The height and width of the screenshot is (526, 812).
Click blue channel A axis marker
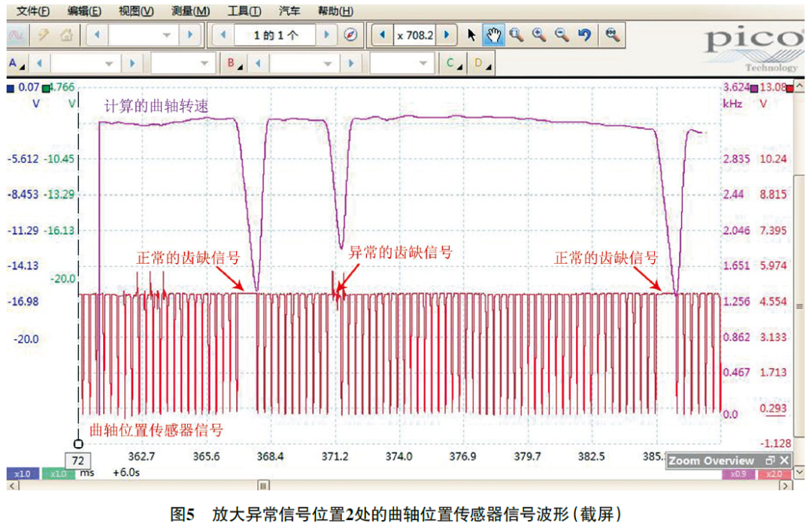coord(11,89)
